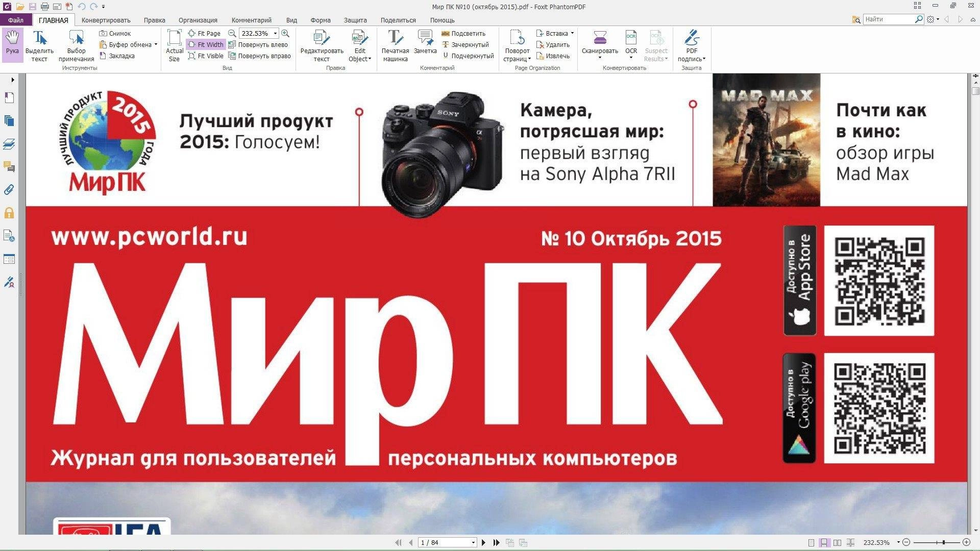Switch to the Конвертировать tab
The height and width of the screenshot is (551, 980).
[106, 20]
